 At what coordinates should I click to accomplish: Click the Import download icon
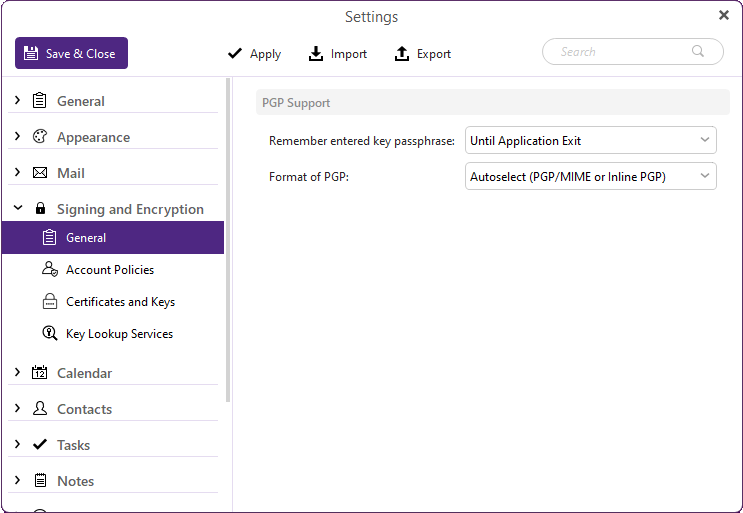pyautogui.click(x=316, y=54)
